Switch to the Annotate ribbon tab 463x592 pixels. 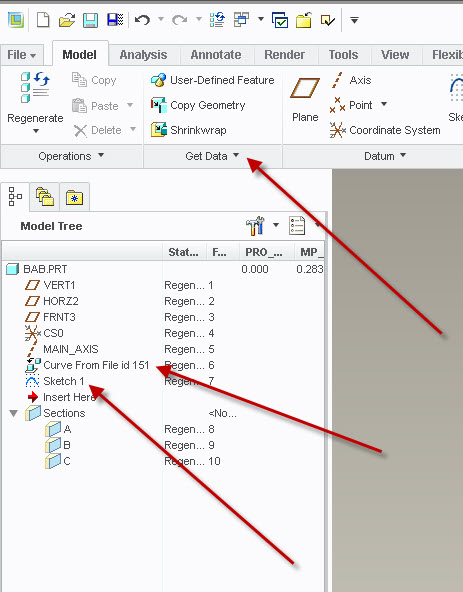[x=216, y=55]
